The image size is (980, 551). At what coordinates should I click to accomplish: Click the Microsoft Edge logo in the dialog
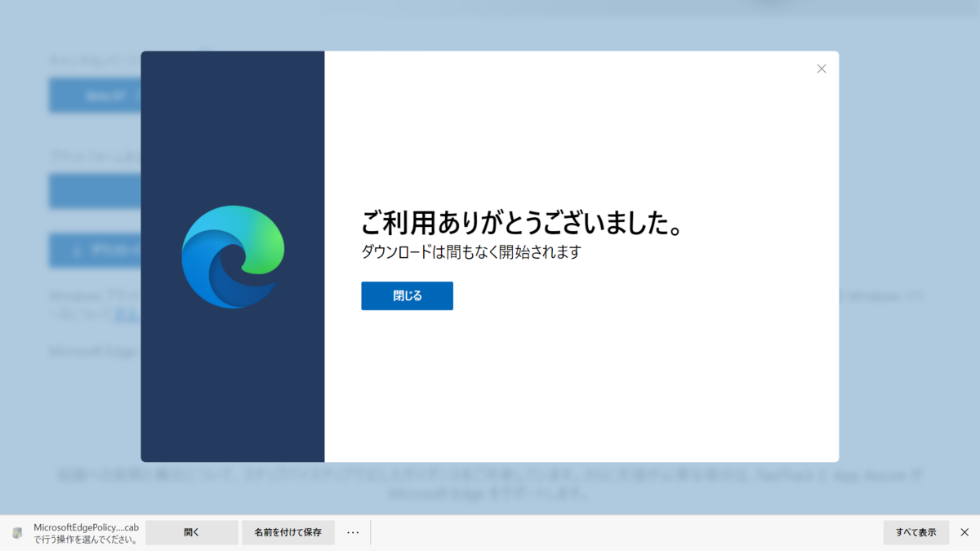(x=233, y=256)
